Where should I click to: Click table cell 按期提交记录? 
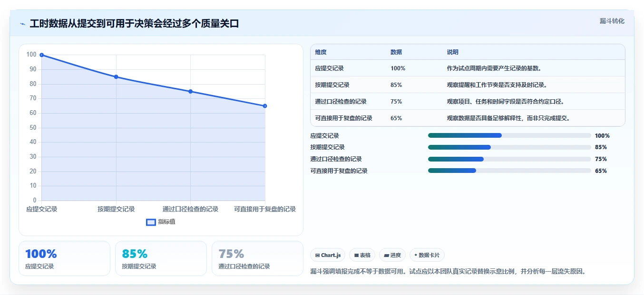(x=332, y=85)
